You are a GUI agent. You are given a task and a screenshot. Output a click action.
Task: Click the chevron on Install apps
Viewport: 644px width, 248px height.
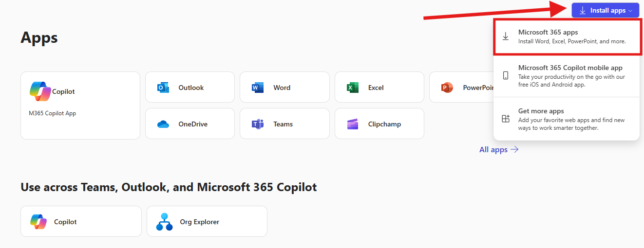[630, 11]
